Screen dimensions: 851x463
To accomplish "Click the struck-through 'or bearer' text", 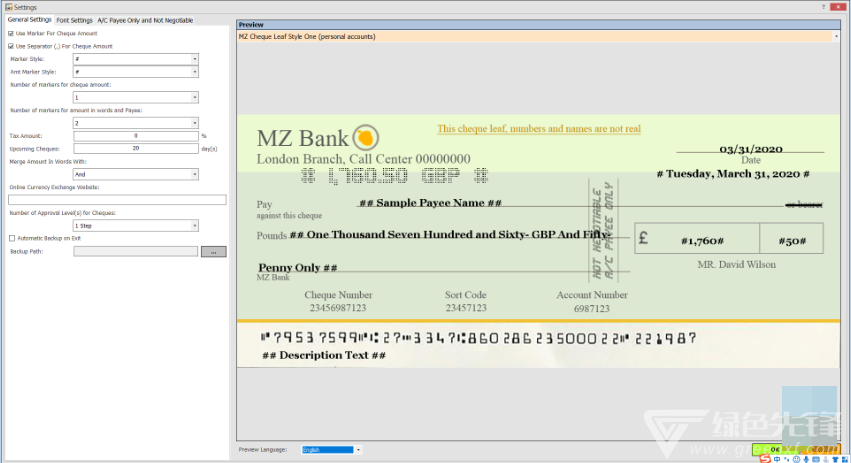I will (x=804, y=204).
